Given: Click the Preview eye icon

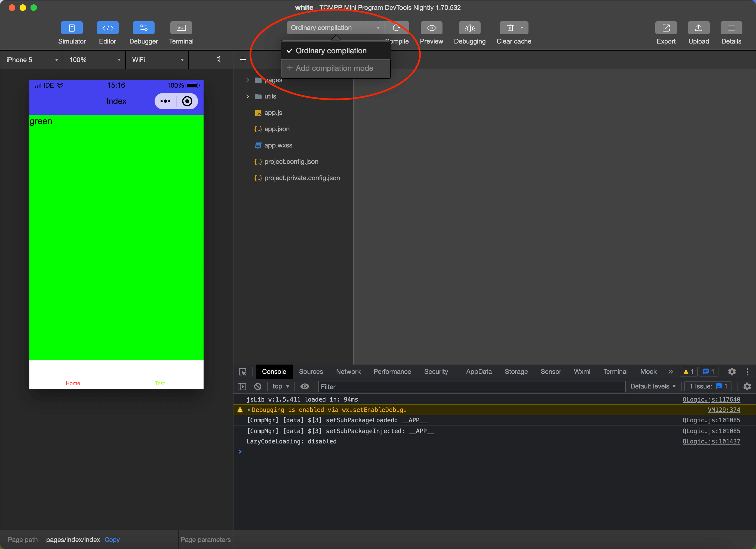Looking at the screenshot, I should coord(431,28).
